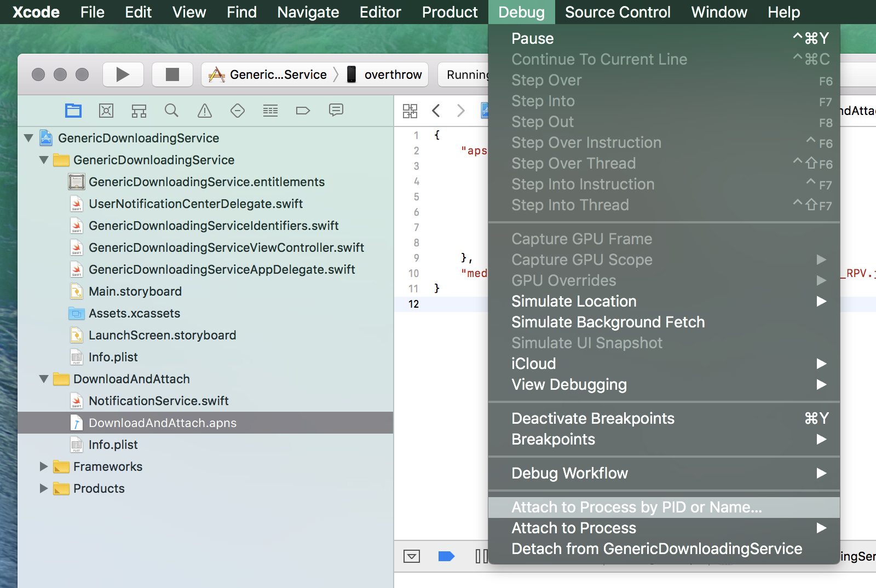Image resolution: width=876 pixels, height=588 pixels.
Task: Open GenericDownloadingServiceAppDelegate.swift
Action: 205,269
